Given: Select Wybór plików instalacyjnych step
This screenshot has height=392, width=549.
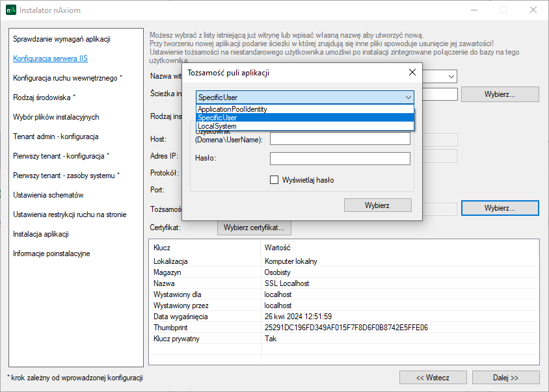Looking at the screenshot, I should pos(56,117).
